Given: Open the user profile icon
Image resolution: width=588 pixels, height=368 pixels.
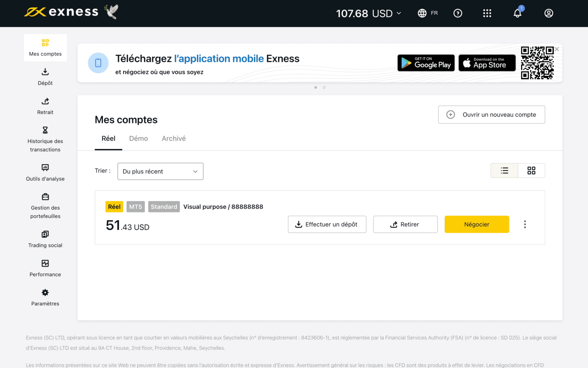Looking at the screenshot, I should click(x=549, y=13).
